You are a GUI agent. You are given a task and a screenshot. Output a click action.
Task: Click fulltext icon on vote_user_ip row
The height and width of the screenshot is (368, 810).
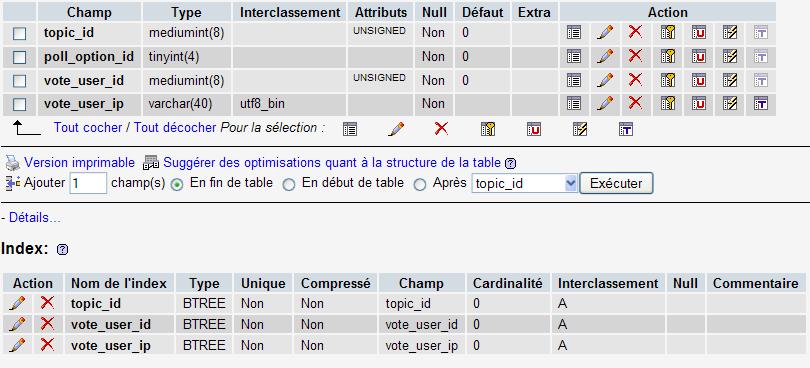[x=761, y=103]
